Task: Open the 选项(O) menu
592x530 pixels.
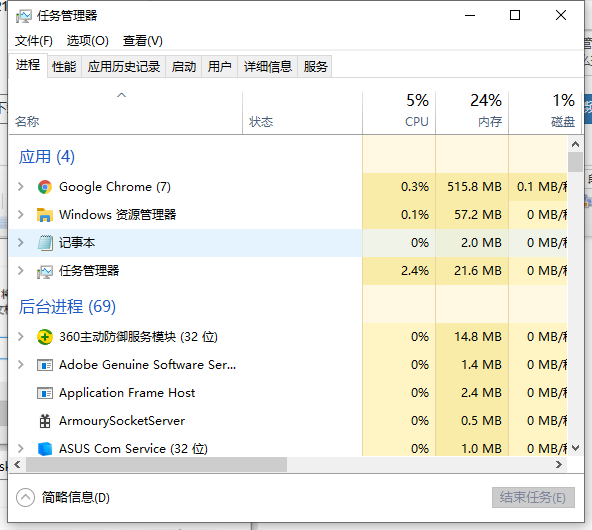Action: (x=88, y=41)
